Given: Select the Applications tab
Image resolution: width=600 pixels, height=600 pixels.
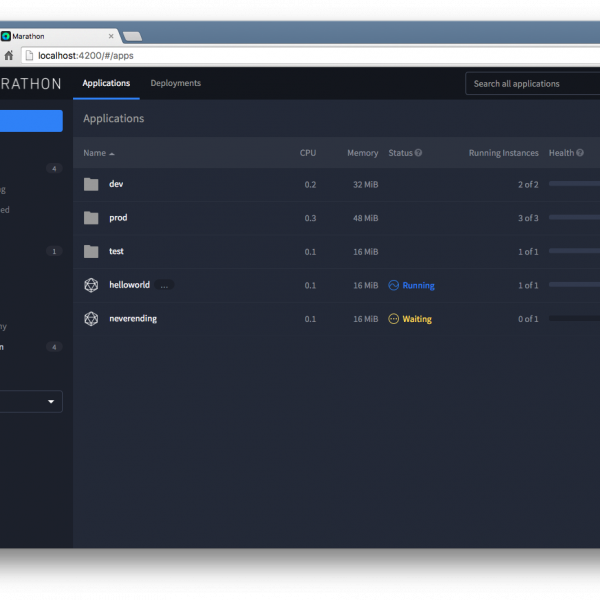Looking at the screenshot, I should (x=106, y=83).
